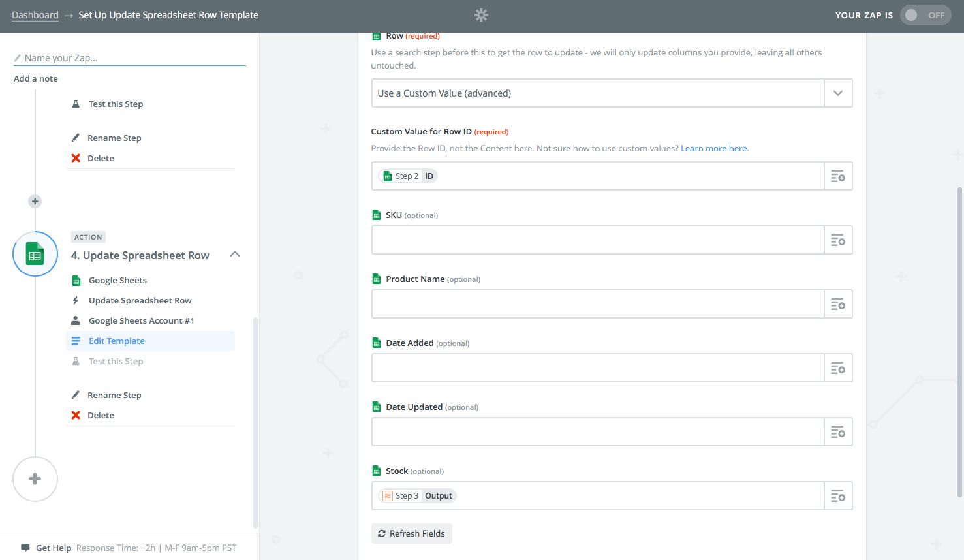
Task: Open the insert fields menu for SKU
Action: point(838,240)
